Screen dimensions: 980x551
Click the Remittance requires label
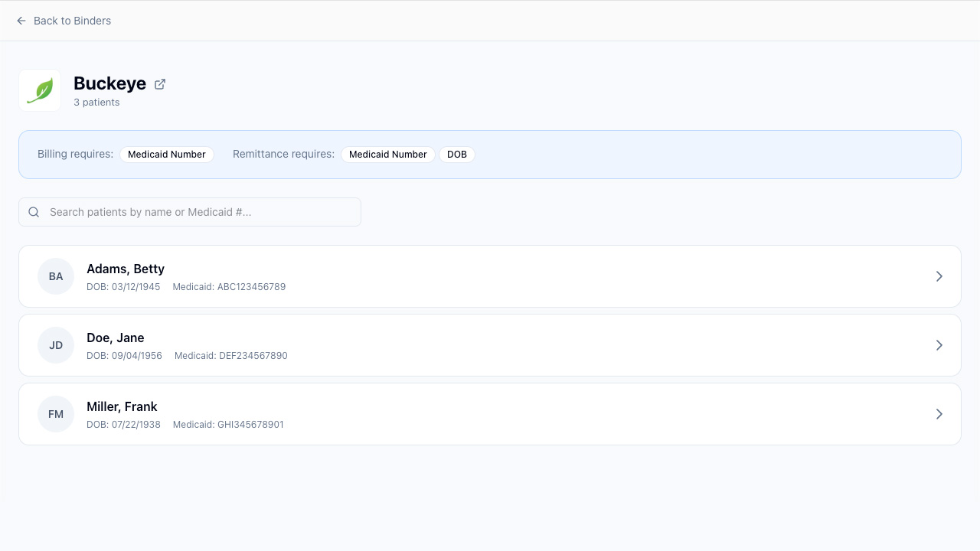point(283,154)
